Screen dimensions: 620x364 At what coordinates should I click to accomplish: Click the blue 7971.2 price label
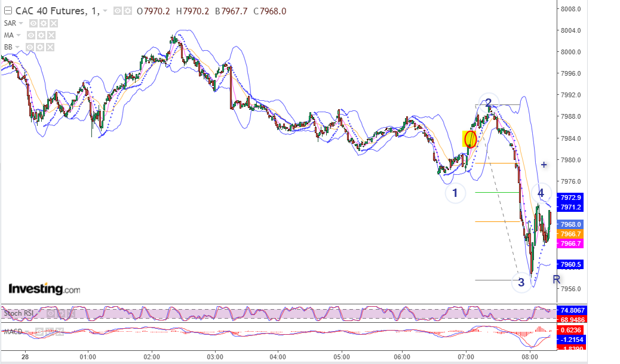[570, 207]
